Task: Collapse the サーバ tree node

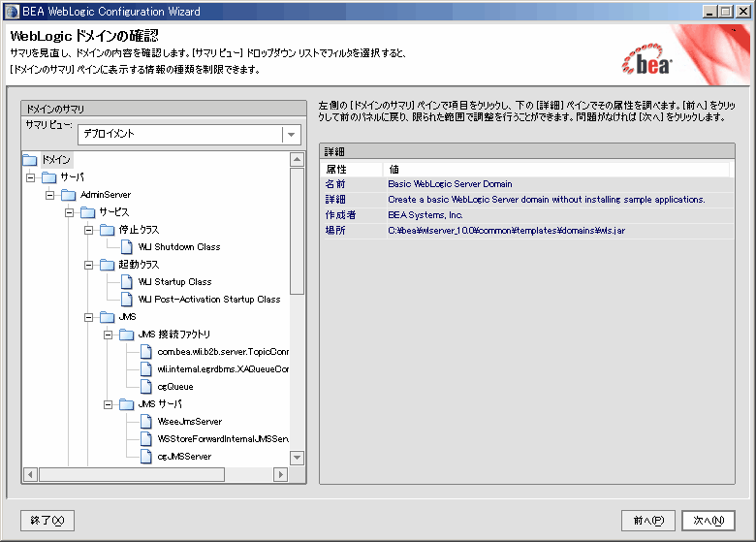Action: pos(30,178)
